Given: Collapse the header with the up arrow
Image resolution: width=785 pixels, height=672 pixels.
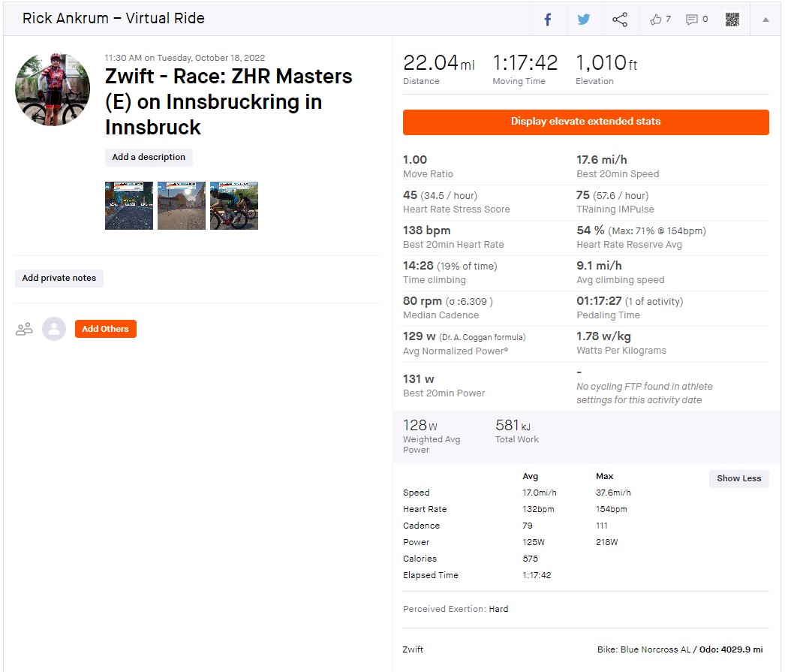Looking at the screenshot, I should tap(765, 20).
